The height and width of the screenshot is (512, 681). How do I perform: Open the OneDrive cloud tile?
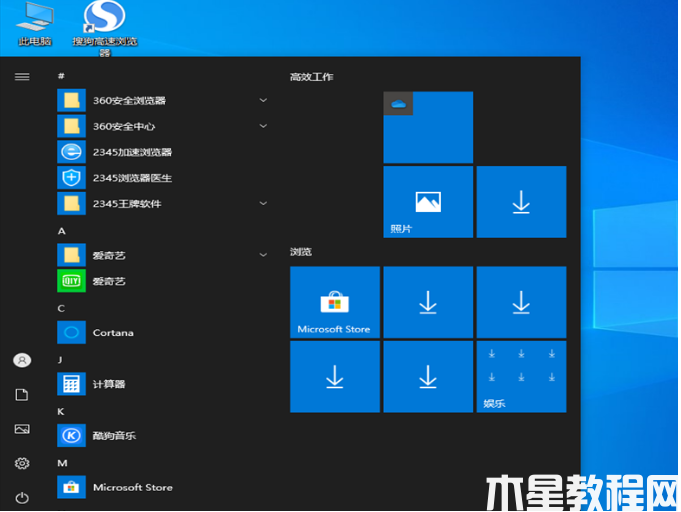[428, 127]
